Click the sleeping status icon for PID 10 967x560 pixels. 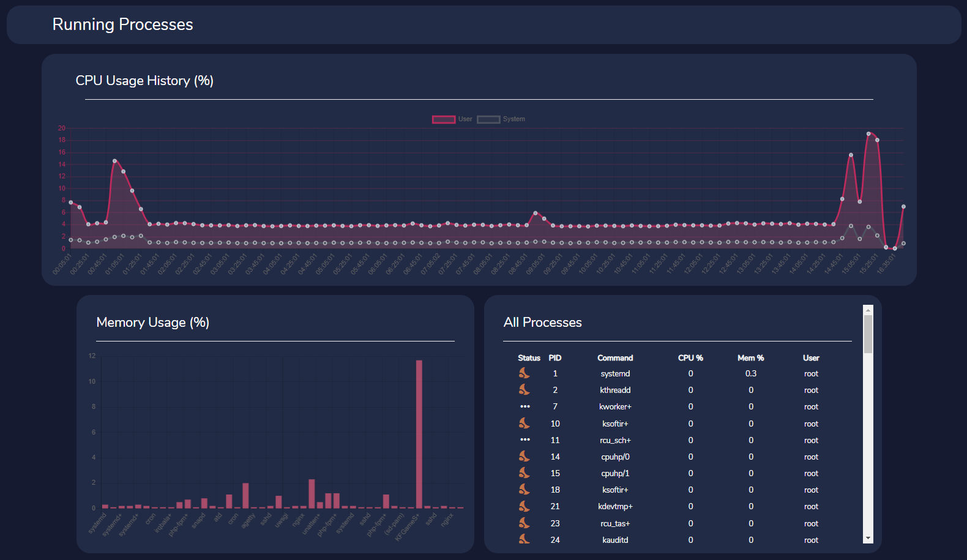(x=525, y=423)
